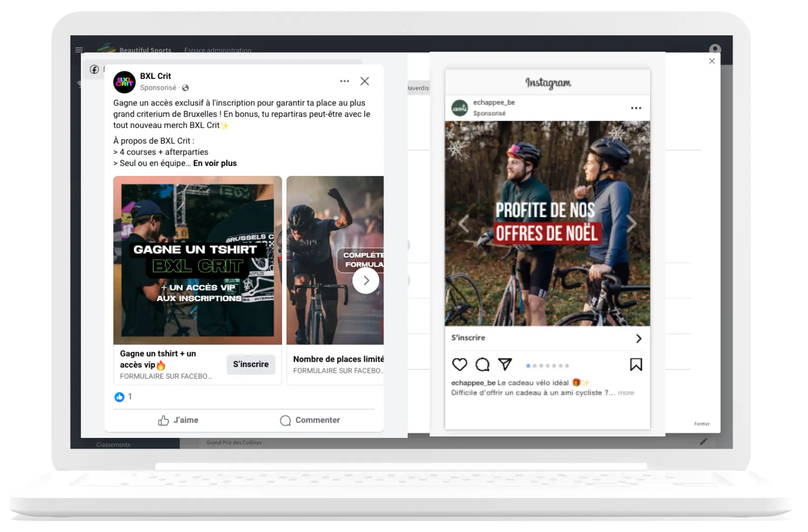808x532 pixels.
Task: Click the like reaction count icon
Action: click(119, 397)
